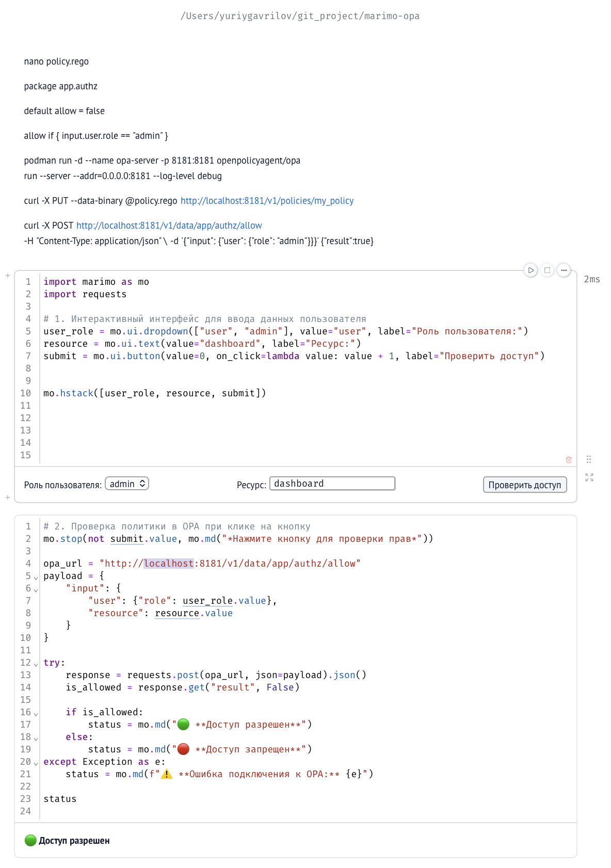
Task: Click the curl -X PUT command text
Action: pos(101,201)
